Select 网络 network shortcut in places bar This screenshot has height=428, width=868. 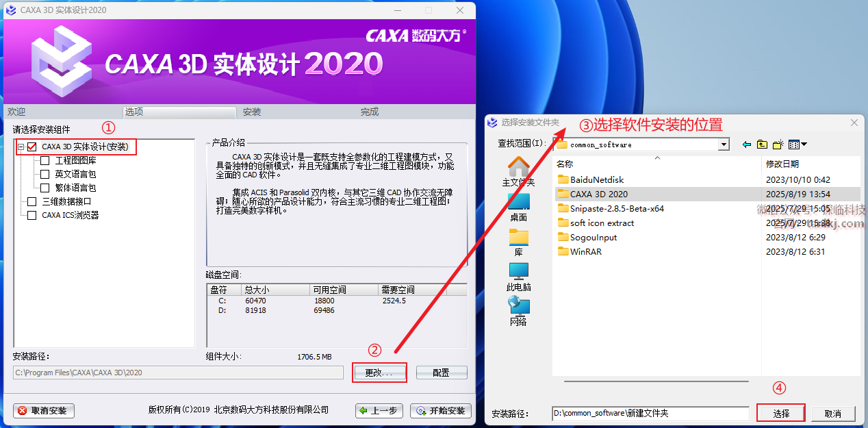pos(518,312)
